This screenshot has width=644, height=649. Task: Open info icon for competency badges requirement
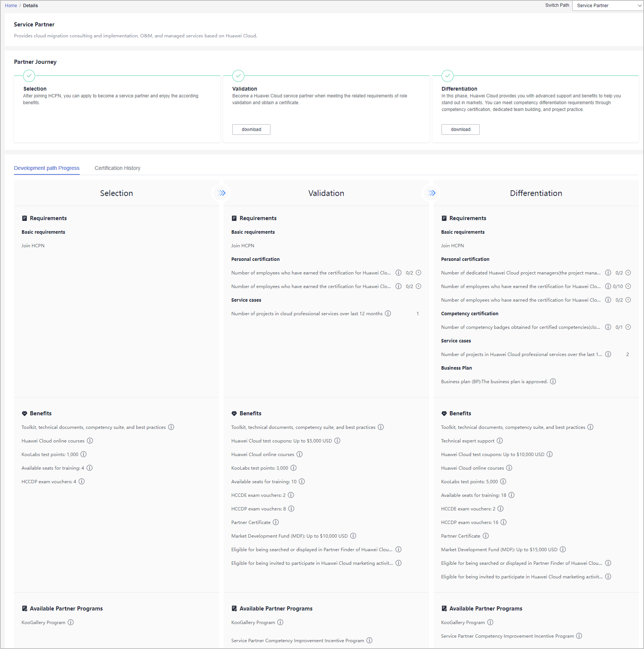point(608,327)
